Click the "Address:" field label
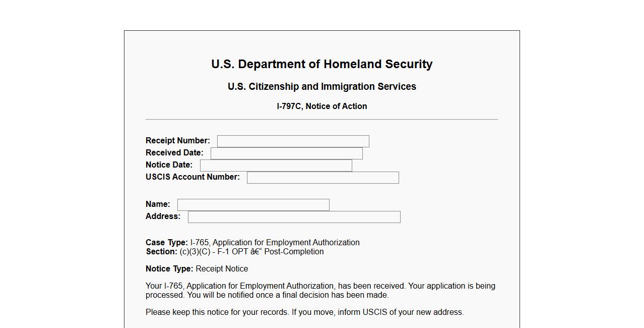Image resolution: width=644 pixels, height=328 pixels. (x=163, y=216)
